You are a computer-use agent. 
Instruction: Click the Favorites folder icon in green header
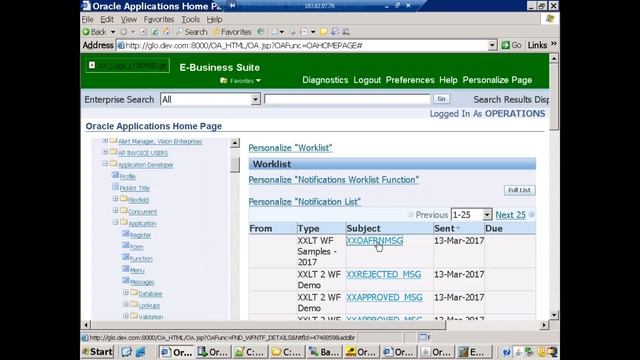tap(223, 81)
